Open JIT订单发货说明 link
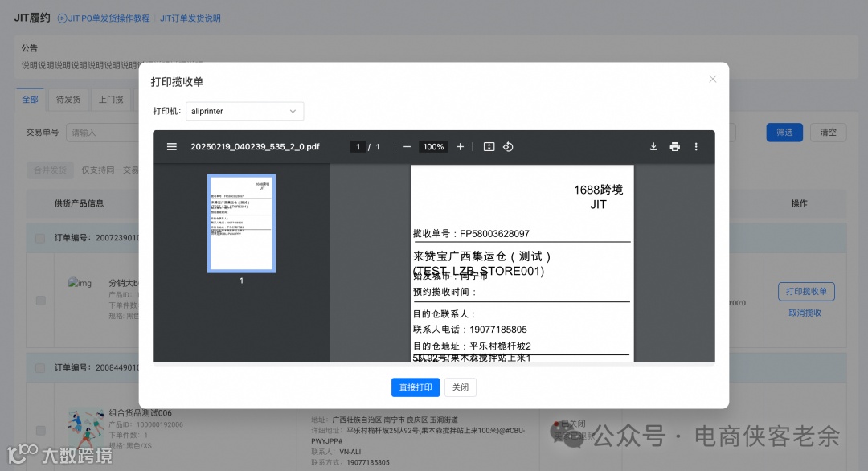868x471 pixels. pos(190,18)
